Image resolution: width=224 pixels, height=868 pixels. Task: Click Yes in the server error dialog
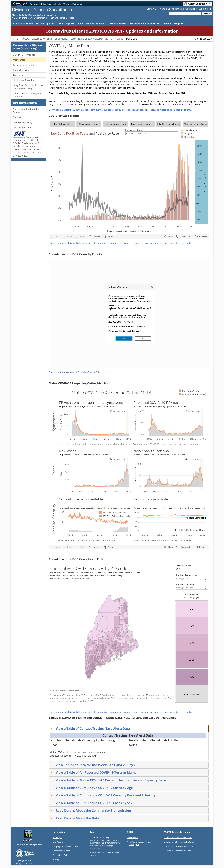click(x=124, y=338)
